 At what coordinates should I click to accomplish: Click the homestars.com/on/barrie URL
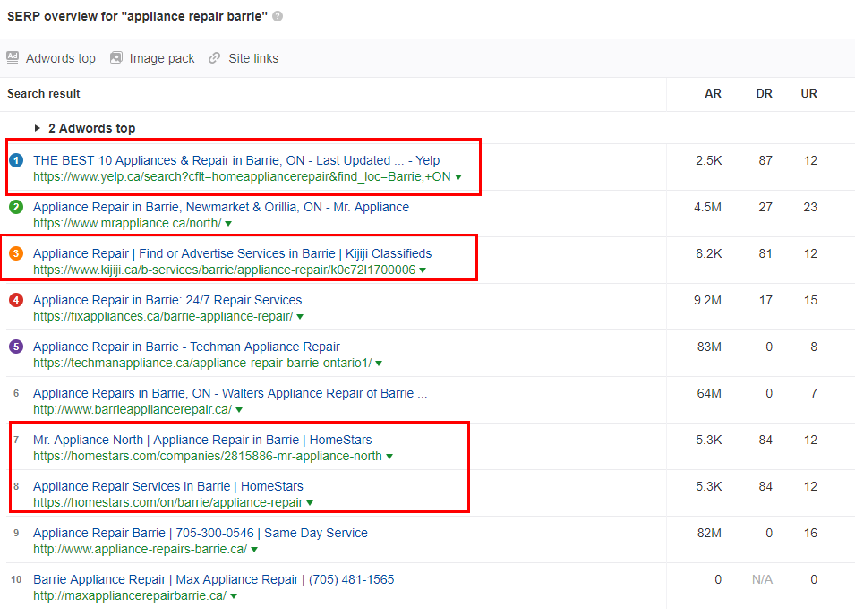[168, 502]
